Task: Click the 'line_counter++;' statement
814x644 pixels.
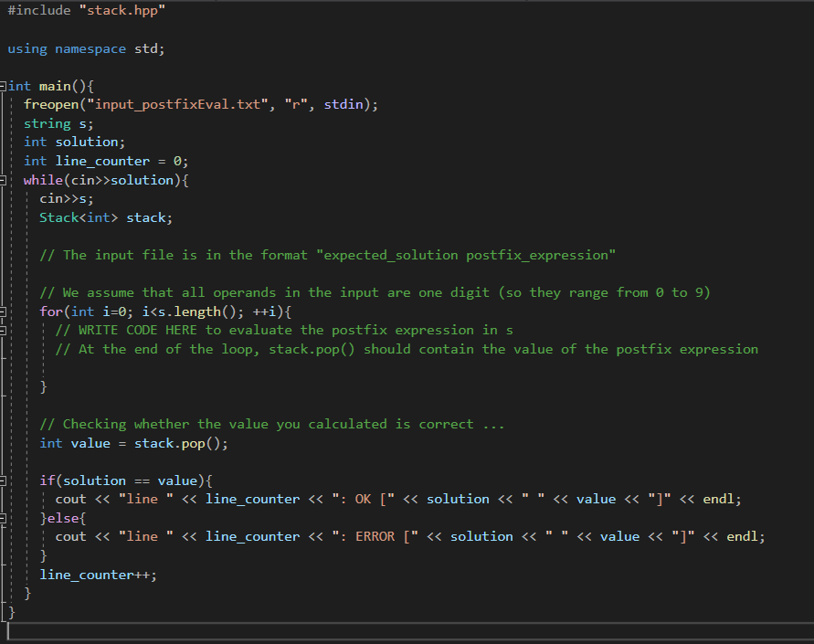Action: point(98,575)
